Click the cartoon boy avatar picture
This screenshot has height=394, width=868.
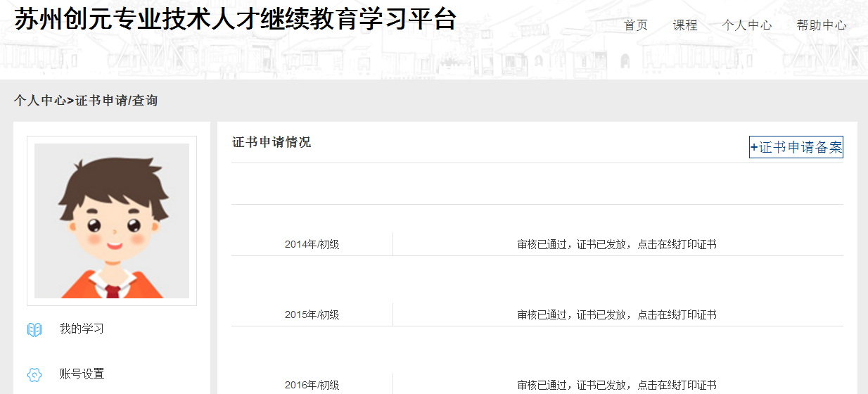(x=112, y=221)
